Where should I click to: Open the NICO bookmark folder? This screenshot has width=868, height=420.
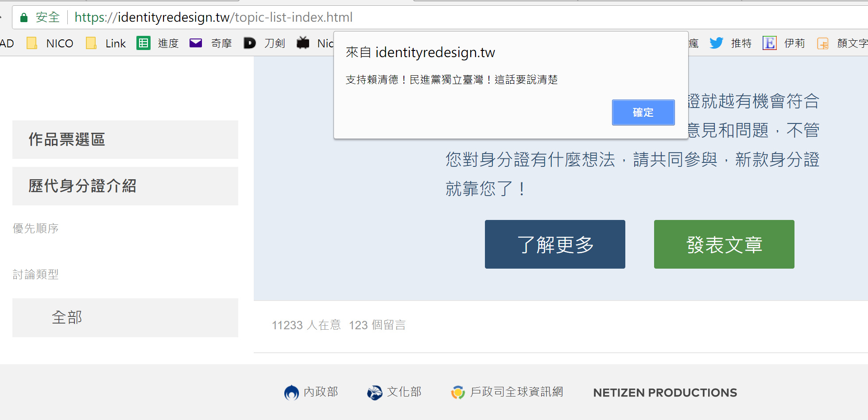click(50, 43)
